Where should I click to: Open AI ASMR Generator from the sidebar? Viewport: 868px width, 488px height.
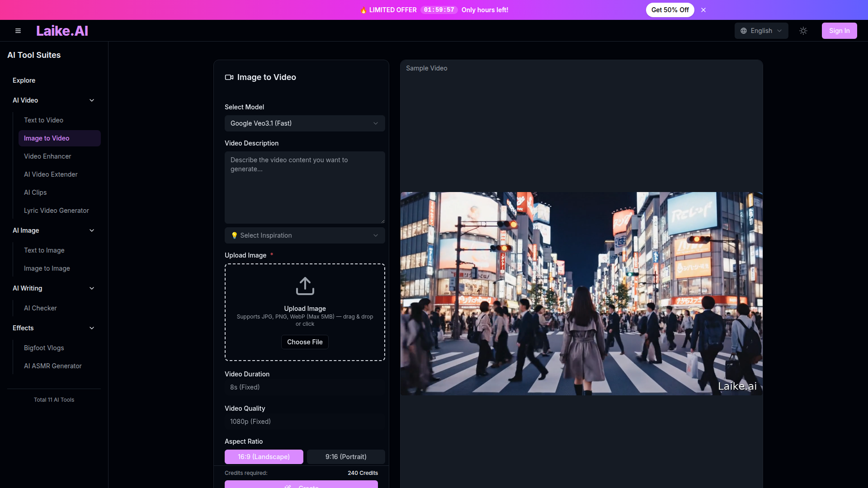tap(52, 366)
